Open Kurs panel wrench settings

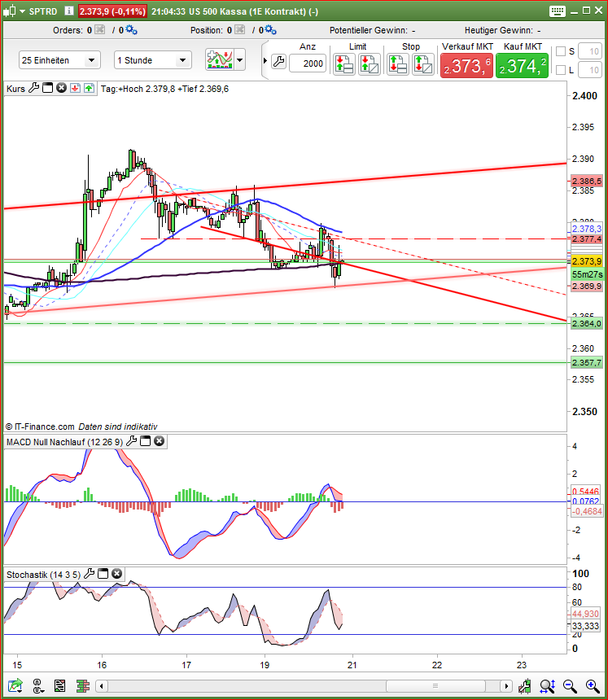[x=34, y=88]
